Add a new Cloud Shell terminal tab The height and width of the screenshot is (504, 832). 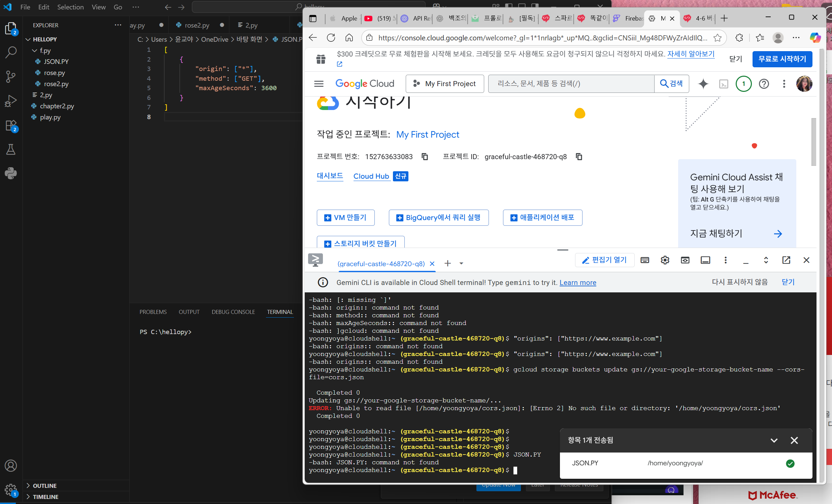[x=447, y=263]
